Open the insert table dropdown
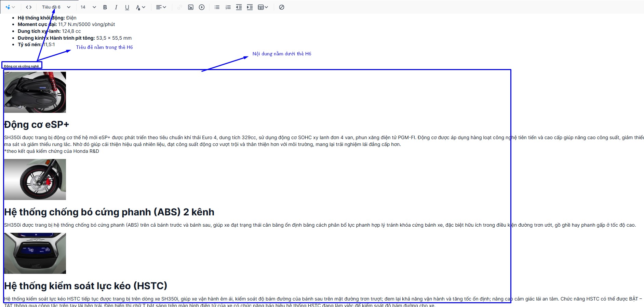 pyautogui.click(x=263, y=7)
